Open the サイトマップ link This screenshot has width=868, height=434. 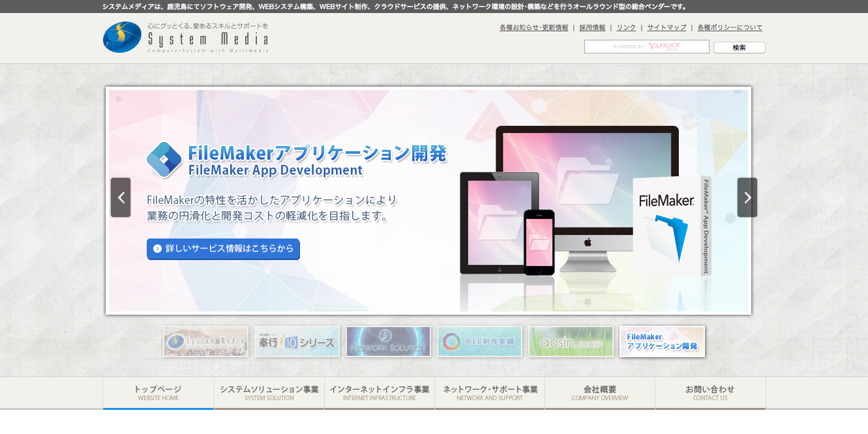click(666, 27)
